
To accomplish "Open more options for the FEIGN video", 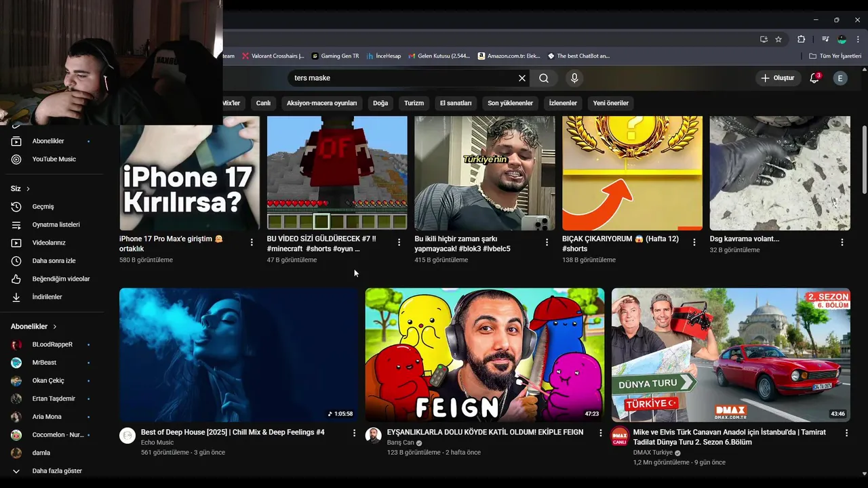I will [x=600, y=432].
